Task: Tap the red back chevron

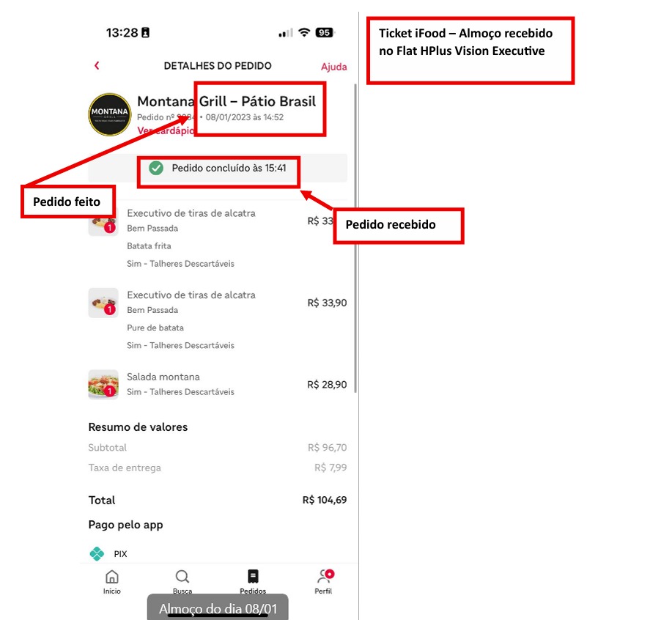Action: point(97,65)
